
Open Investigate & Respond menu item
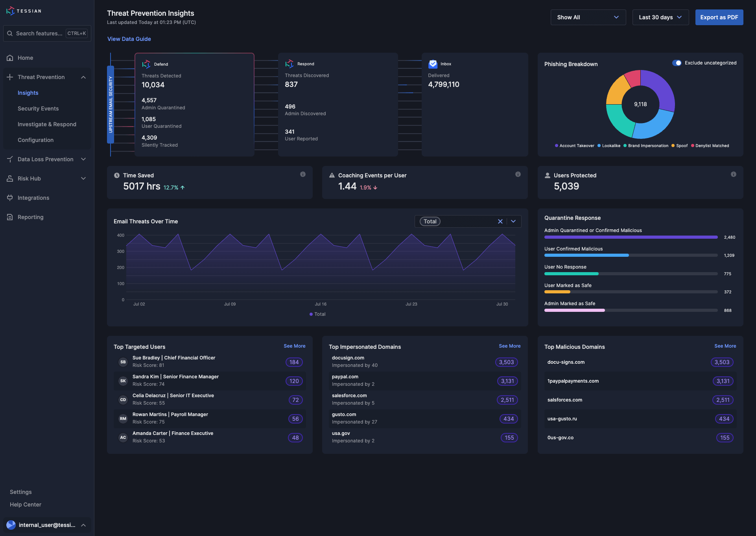point(47,124)
